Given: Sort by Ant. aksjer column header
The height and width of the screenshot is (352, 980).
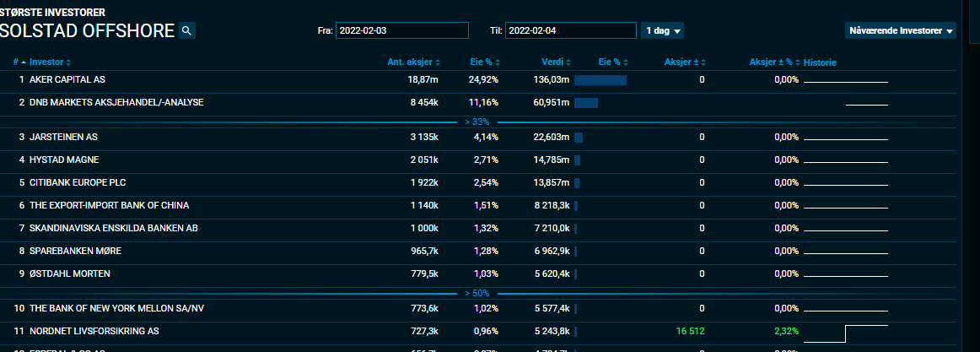Looking at the screenshot, I should 414,62.
